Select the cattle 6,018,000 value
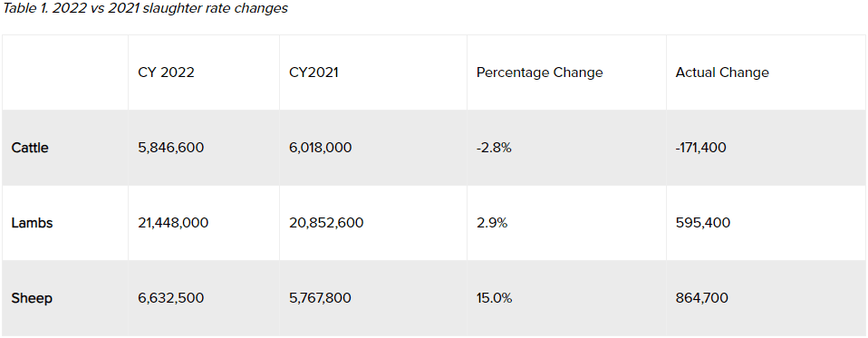This screenshot has height=338, width=868. (x=320, y=148)
